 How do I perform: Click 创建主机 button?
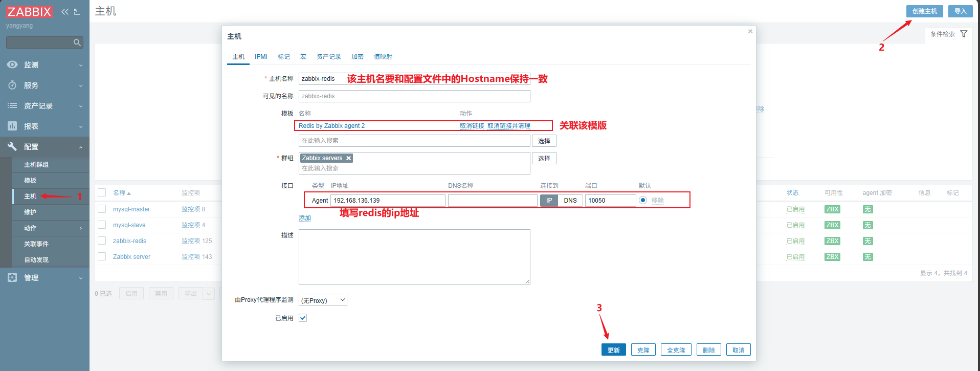(x=925, y=11)
